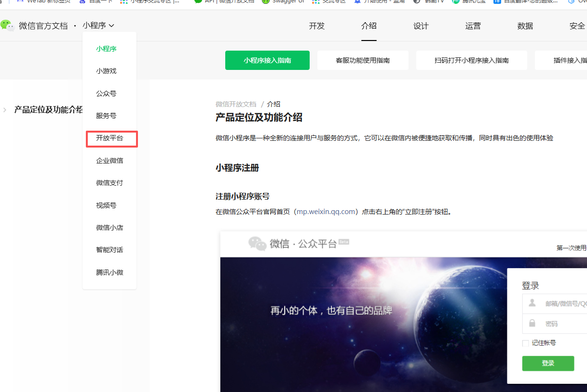
Task: Open the 插件接入 guide button
Action: [561, 60]
